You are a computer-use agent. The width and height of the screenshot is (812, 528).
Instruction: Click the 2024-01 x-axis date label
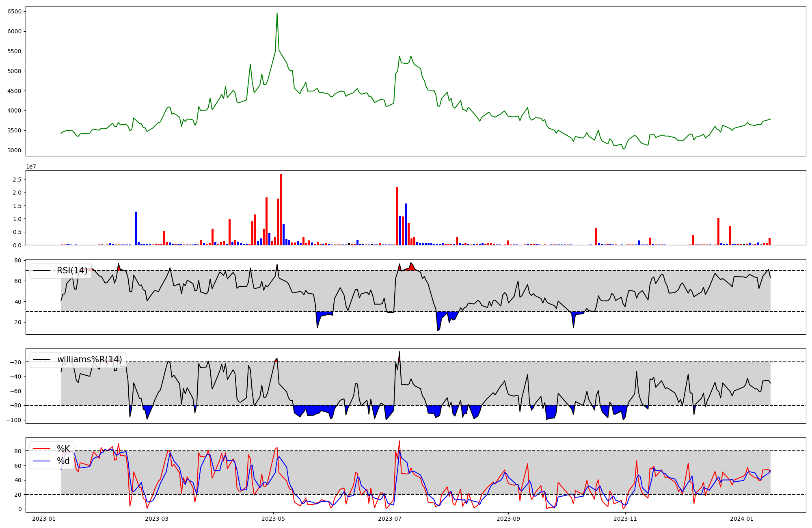(742, 519)
